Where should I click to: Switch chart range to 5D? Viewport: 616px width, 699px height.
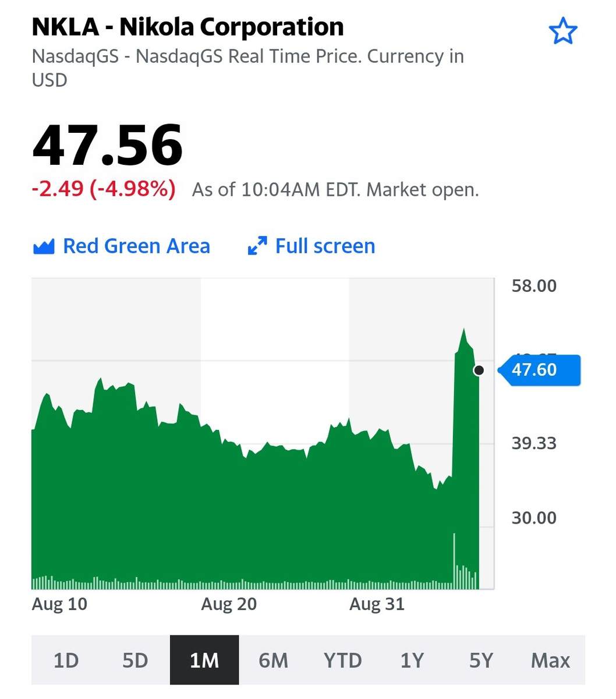tap(135, 660)
